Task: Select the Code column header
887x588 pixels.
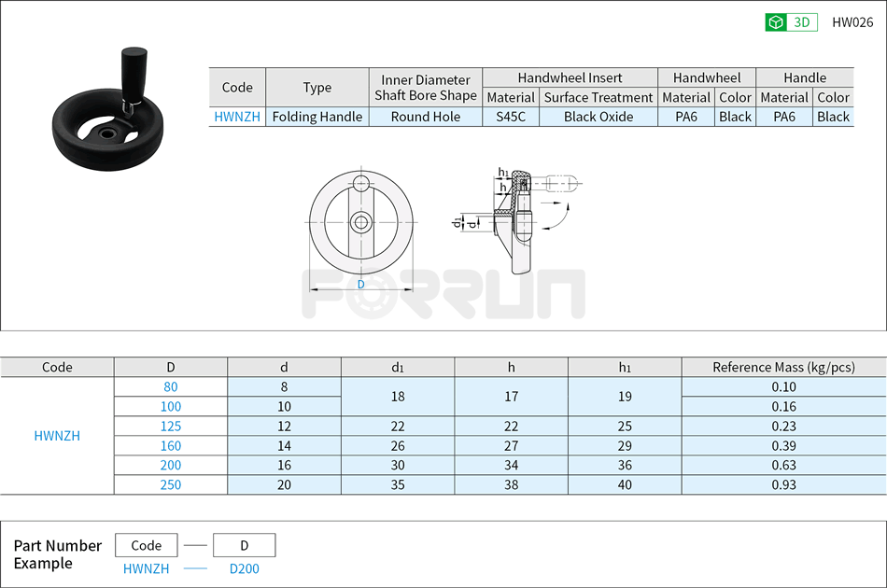Action: pos(55,367)
